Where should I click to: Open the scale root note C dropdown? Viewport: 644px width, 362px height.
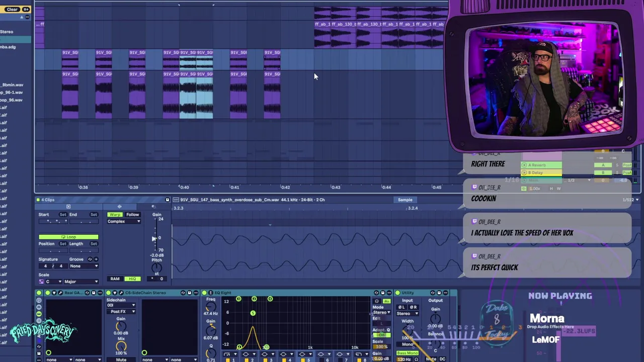coord(53,282)
